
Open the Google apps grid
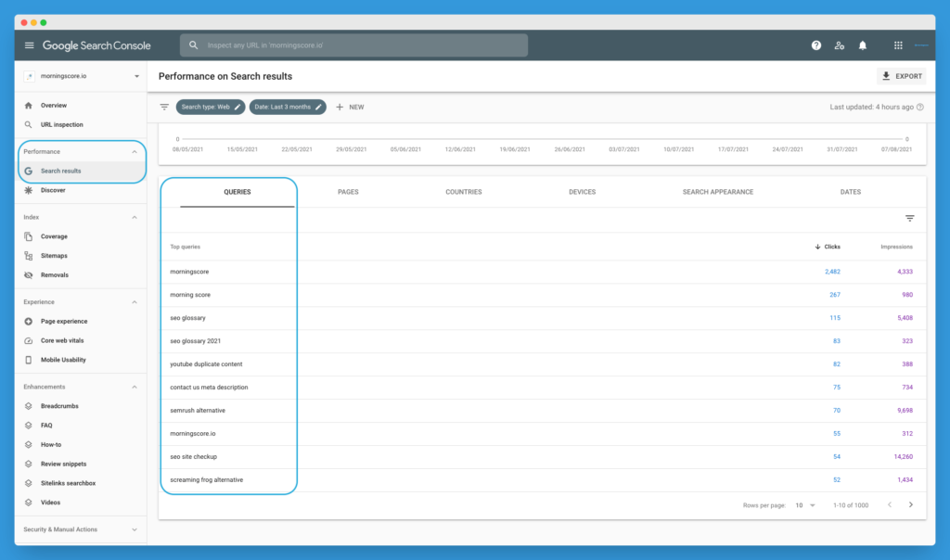[x=897, y=45]
